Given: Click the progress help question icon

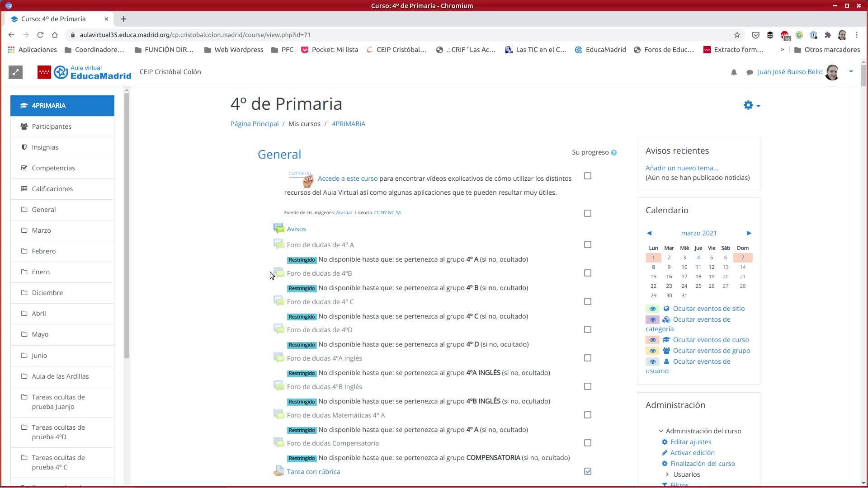Looking at the screenshot, I should [x=613, y=153].
